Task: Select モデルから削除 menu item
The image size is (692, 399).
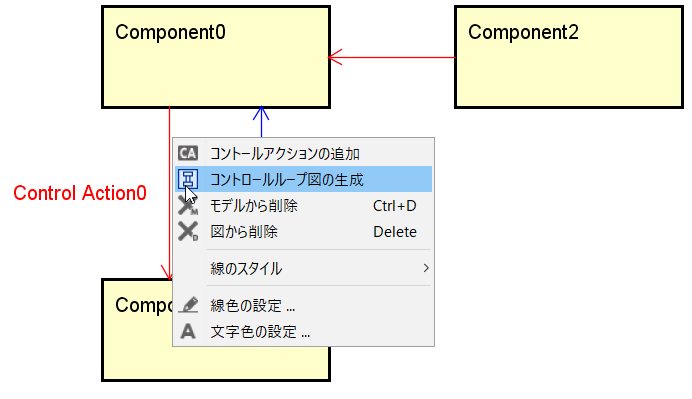Action: coord(303,206)
